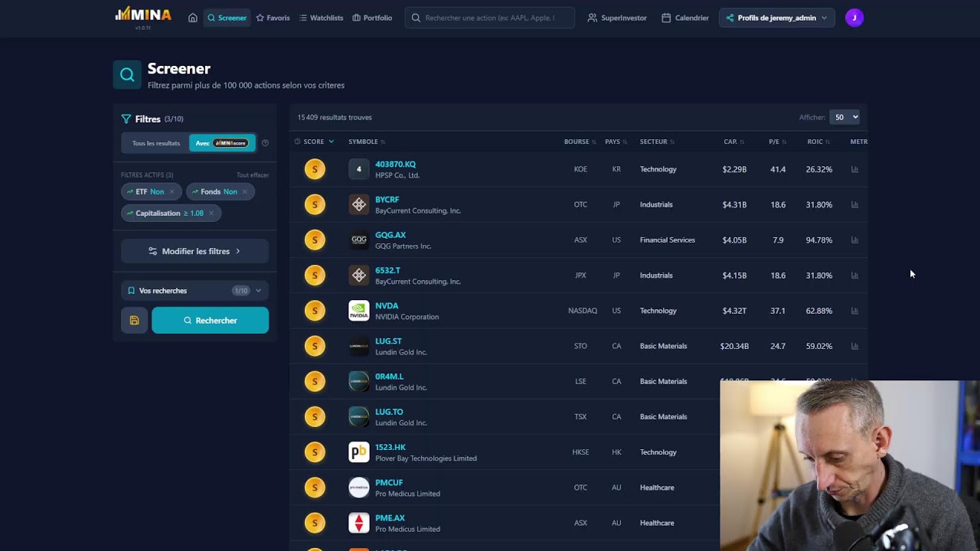Viewport: 980px width, 551px height.
Task: Open the SuperInvestor page
Action: [x=617, y=18]
